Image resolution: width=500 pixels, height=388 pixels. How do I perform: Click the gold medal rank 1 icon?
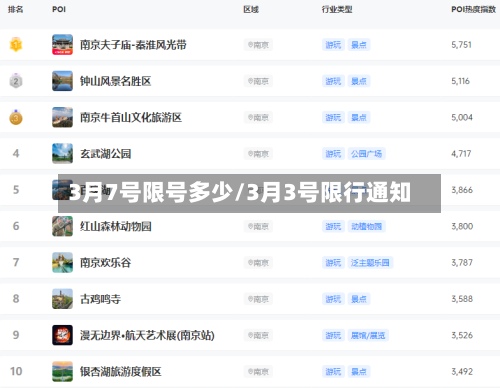pyautogui.click(x=16, y=45)
